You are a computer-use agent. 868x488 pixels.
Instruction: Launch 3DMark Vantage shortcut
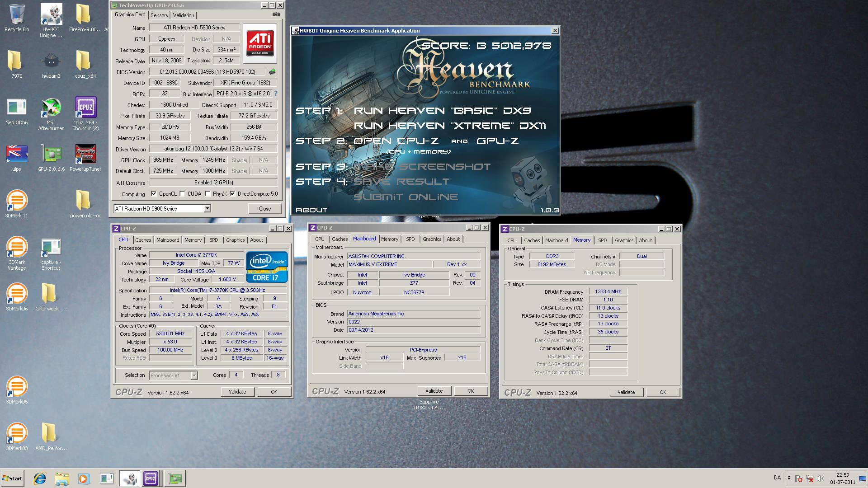[x=17, y=253]
